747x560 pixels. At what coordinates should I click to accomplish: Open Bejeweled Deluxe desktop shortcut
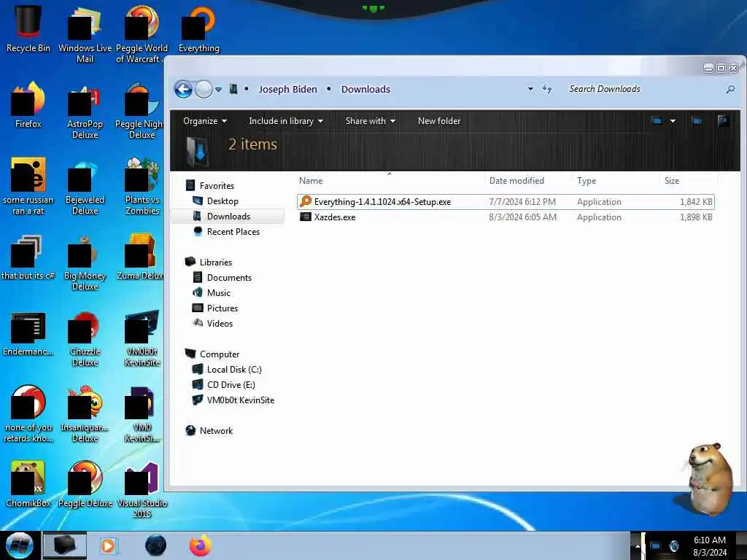coord(85,187)
